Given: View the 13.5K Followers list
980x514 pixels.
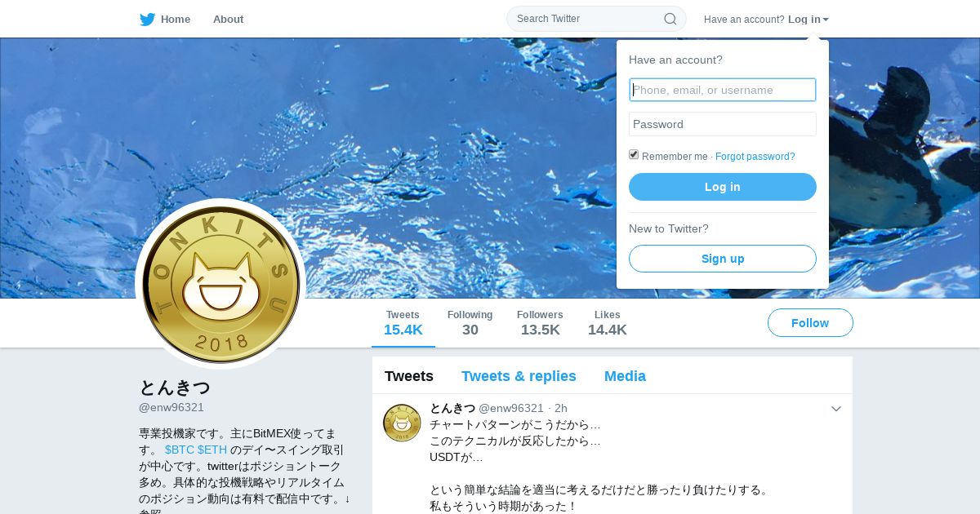Looking at the screenshot, I should [x=540, y=323].
